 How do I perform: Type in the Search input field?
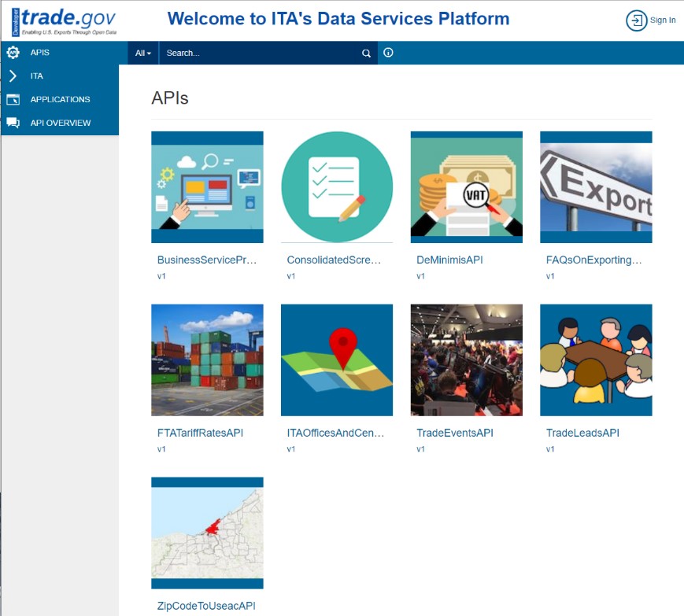point(260,53)
